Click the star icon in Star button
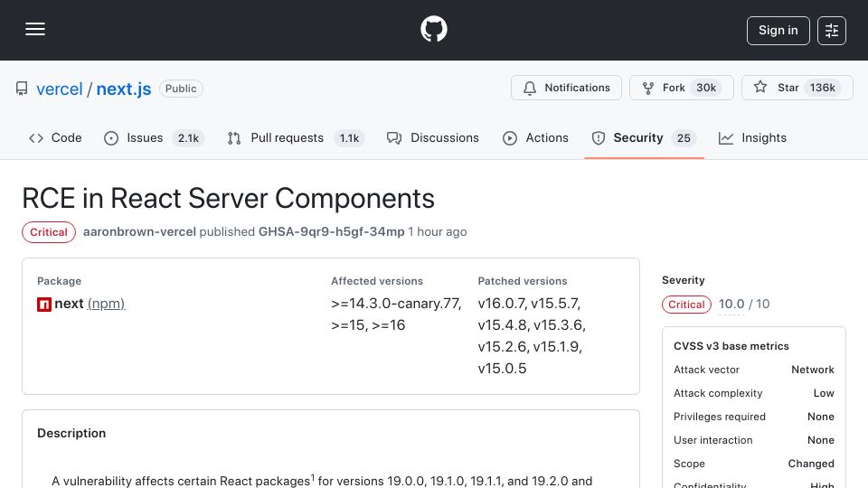 tap(760, 88)
